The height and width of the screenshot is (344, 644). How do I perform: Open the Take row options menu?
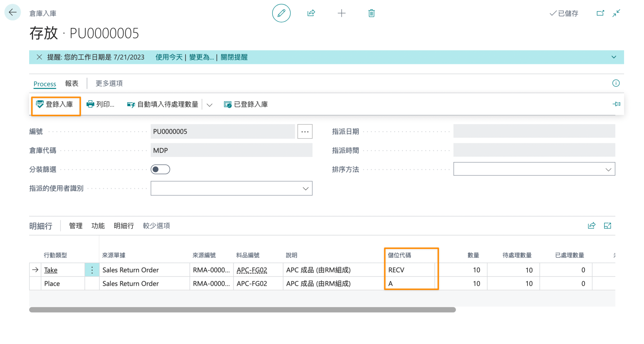click(92, 270)
